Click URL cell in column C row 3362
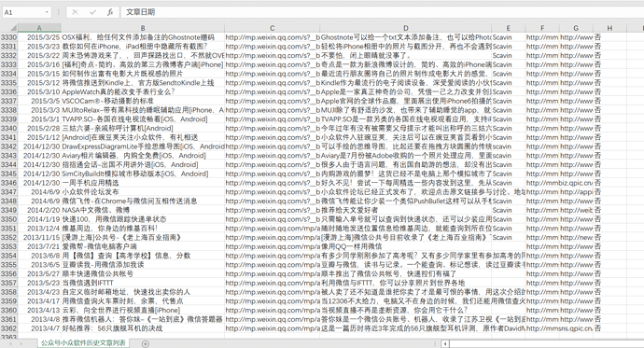Screen dimensions: 644x348 tap(272, 328)
